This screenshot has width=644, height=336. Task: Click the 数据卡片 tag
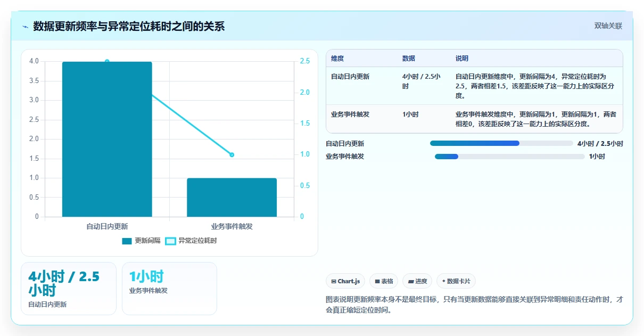coord(456,281)
